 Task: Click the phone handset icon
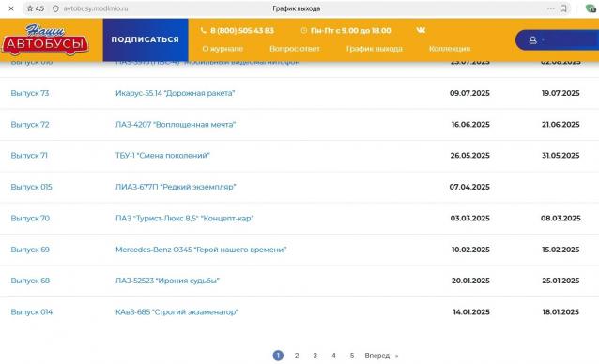(204, 30)
